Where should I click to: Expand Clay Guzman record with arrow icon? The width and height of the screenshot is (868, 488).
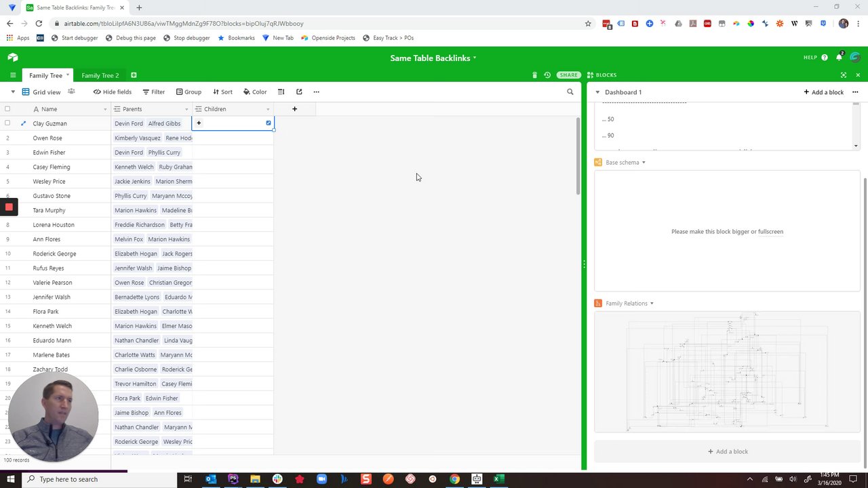[x=23, y=123]
